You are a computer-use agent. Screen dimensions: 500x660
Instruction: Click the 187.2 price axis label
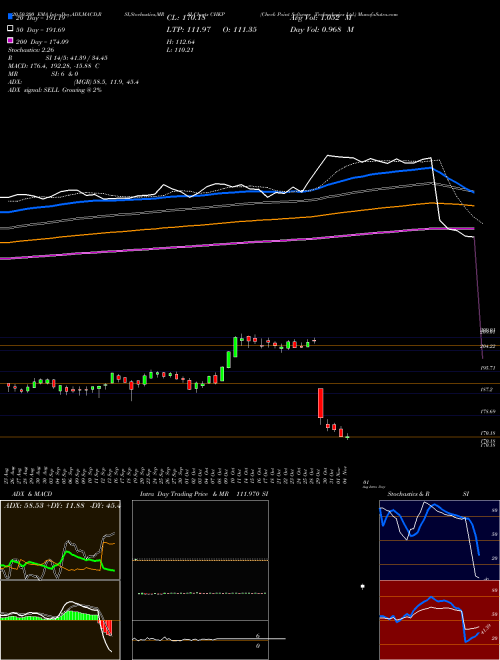click(487, 390)
